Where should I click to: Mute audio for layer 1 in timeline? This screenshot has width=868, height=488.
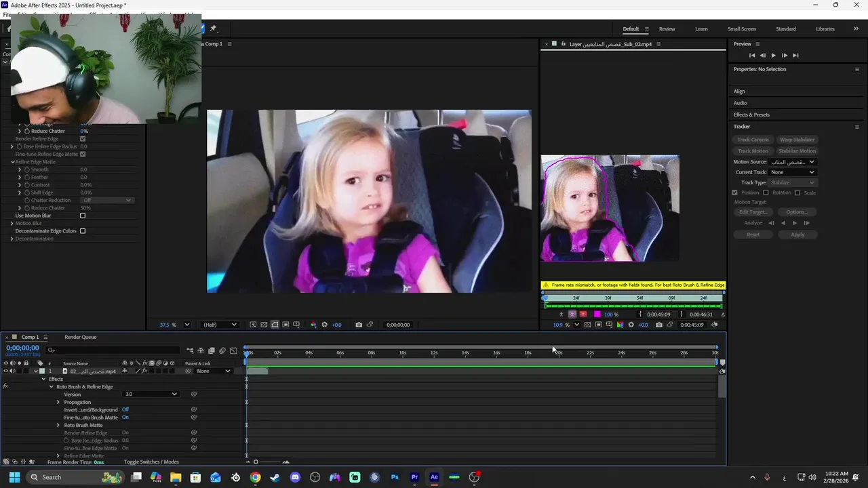[x=12, y=371]
